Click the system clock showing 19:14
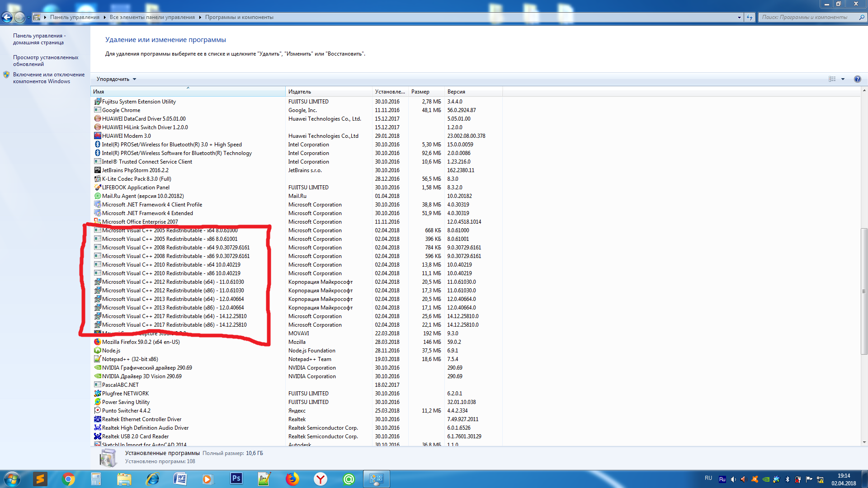The image size is (868, 488). pos(844,479)
